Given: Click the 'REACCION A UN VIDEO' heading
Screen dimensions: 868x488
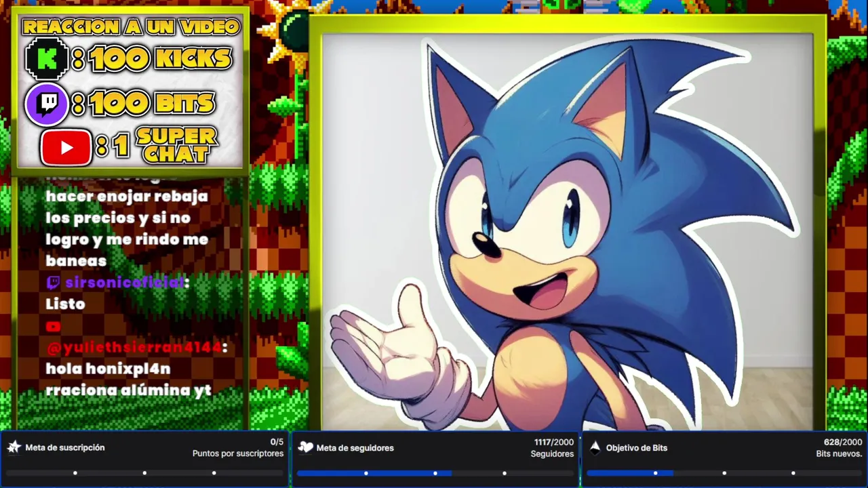Looking at the screenshot, I should 131,27.
